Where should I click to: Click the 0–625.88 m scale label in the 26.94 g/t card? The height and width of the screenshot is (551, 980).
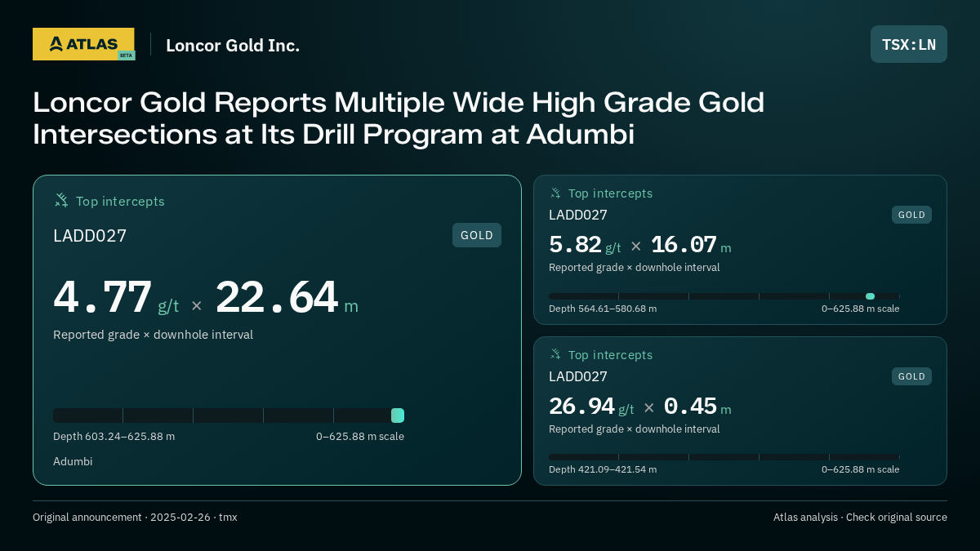coord(861,469)
